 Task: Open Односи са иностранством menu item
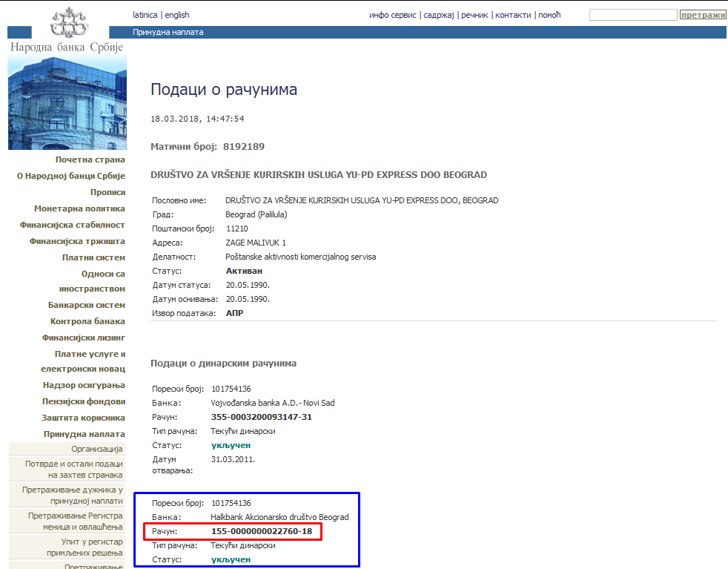coord(92,281)
